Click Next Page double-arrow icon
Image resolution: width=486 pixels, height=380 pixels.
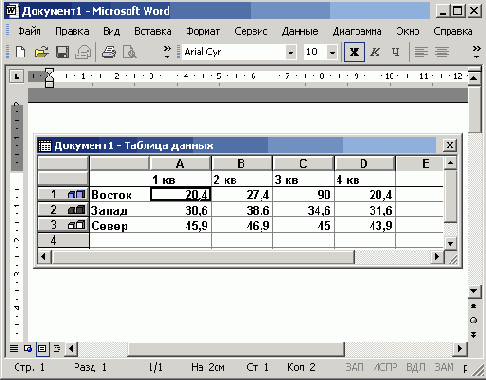pos(473,335)
